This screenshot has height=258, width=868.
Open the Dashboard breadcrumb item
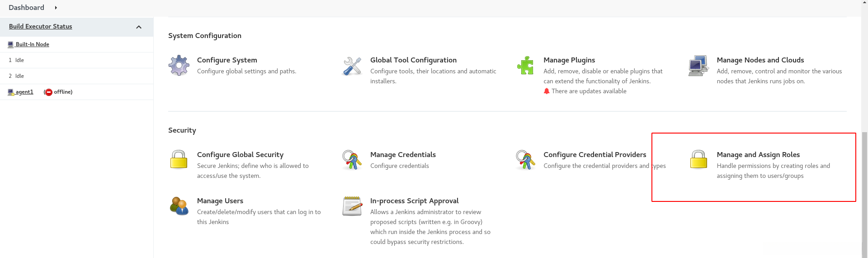[26, 8]
